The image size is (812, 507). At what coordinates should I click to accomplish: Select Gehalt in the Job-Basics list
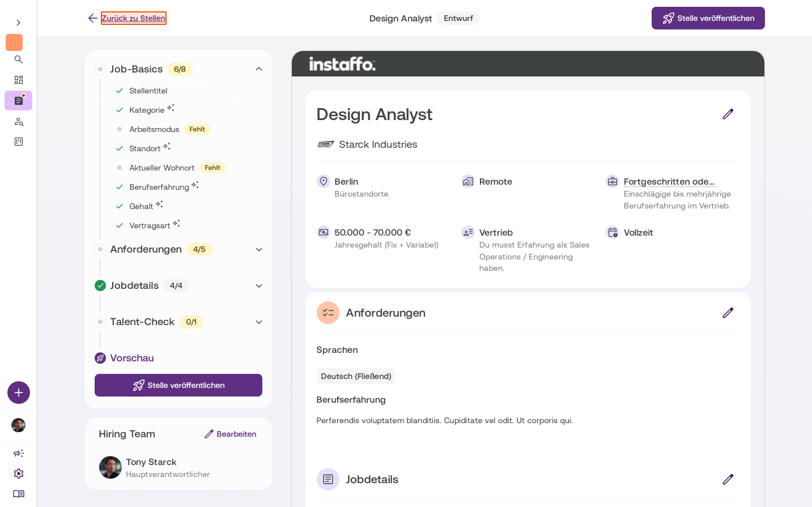pyautogui.click(x=141, y=206)
